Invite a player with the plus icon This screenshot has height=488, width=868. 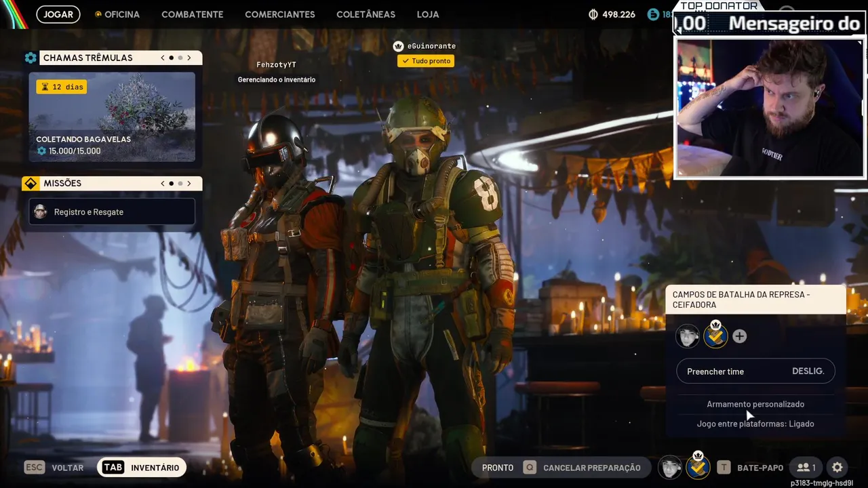tap(739, 336)
